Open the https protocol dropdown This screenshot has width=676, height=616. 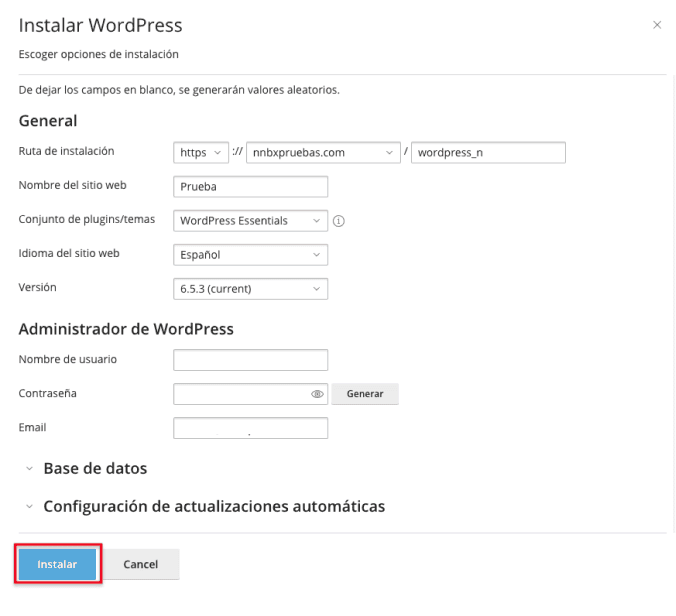pos(201,153)
